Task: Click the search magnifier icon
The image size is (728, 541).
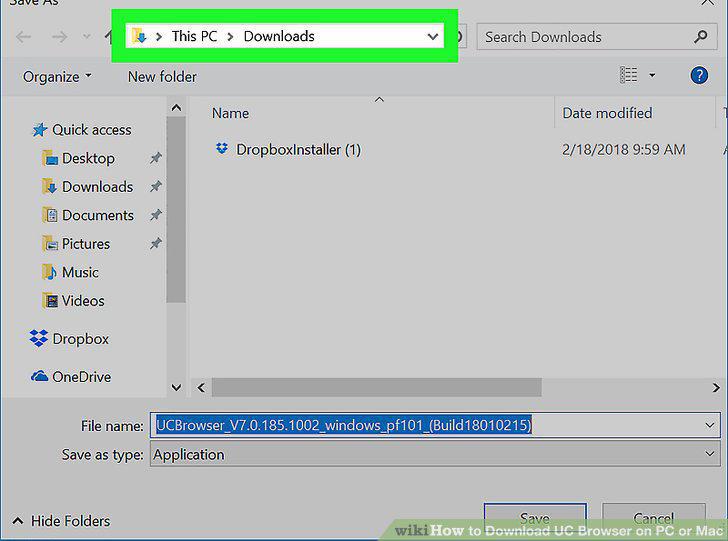Action: pyautogui.click(x=701, y=37)
